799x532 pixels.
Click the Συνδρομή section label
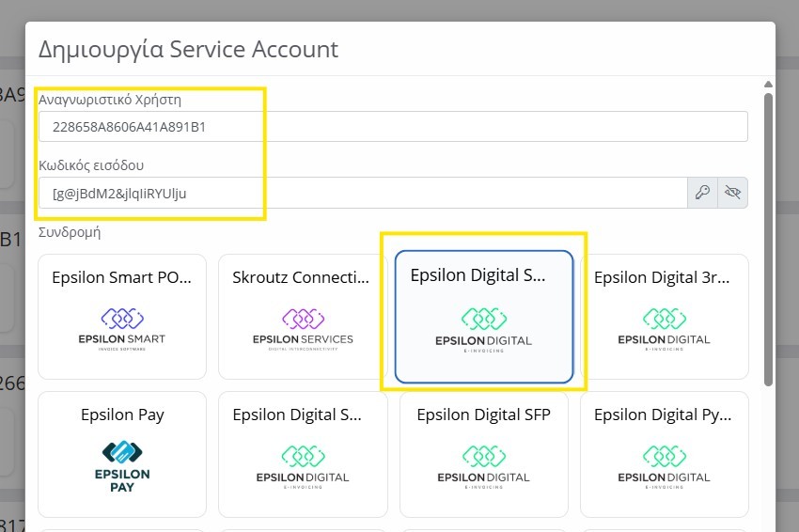pos(70,231)
